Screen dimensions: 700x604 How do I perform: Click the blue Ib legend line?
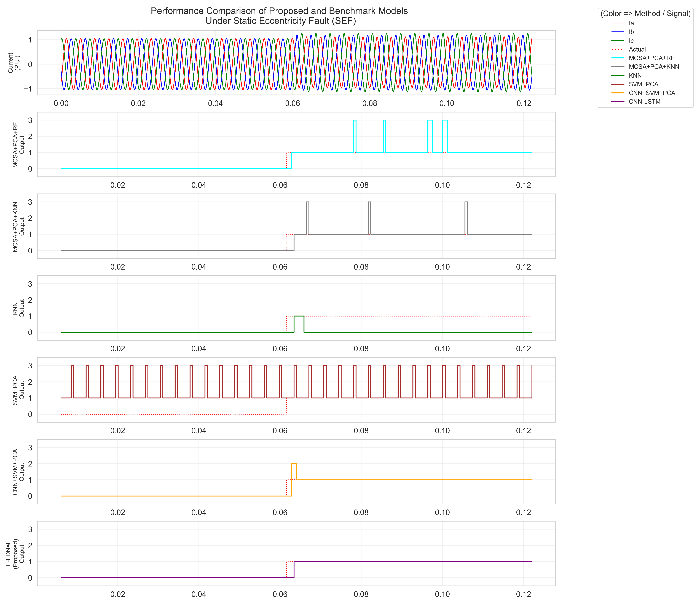click(x=618, y=32)
